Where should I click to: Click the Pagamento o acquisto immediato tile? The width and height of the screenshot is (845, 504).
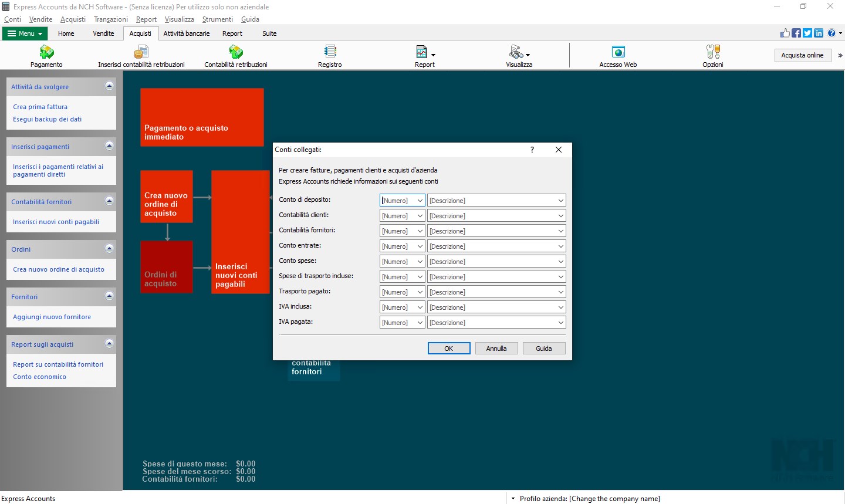[202, 117]
